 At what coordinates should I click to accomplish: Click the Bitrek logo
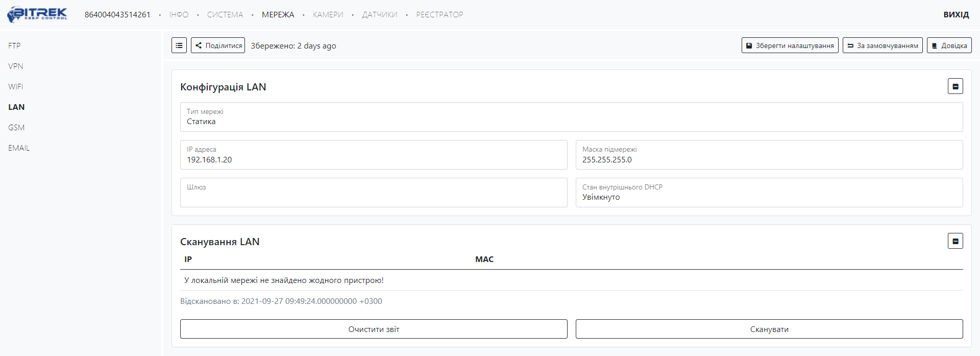(x=37, y=14)
